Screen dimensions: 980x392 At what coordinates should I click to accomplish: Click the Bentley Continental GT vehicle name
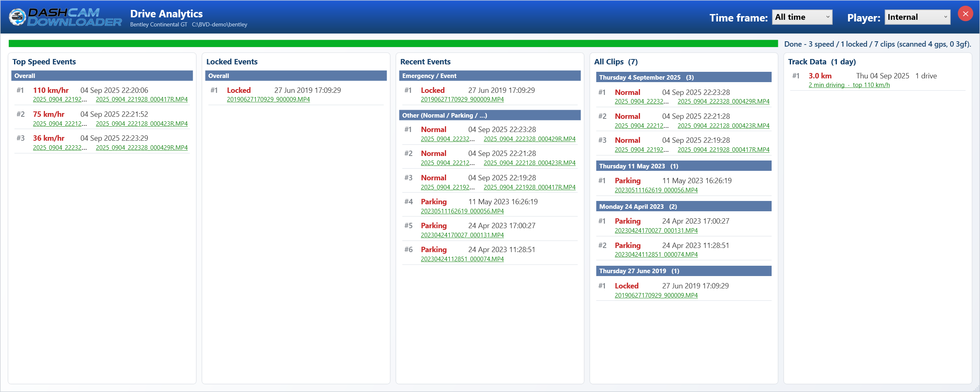click(x=158, y=25)
